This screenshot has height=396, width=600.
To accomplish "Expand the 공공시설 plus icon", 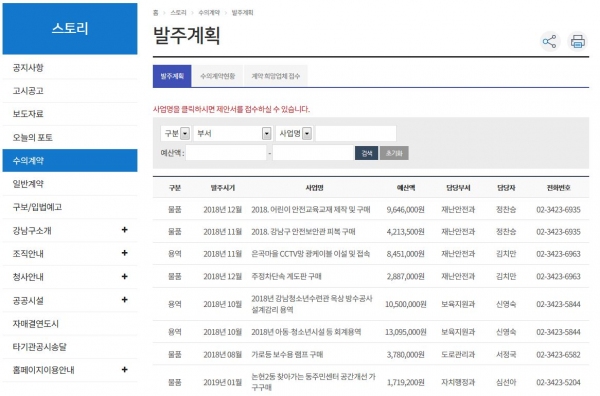I will pos(124,300).
